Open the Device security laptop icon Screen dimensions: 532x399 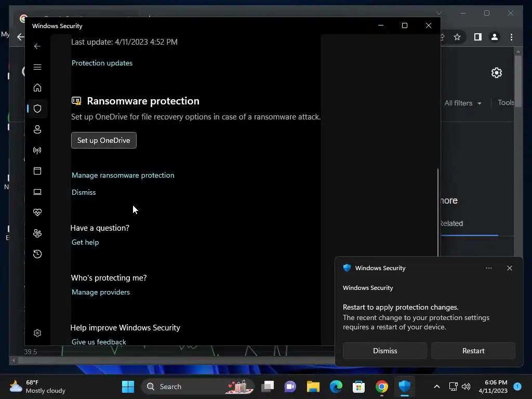pos(37,192)
